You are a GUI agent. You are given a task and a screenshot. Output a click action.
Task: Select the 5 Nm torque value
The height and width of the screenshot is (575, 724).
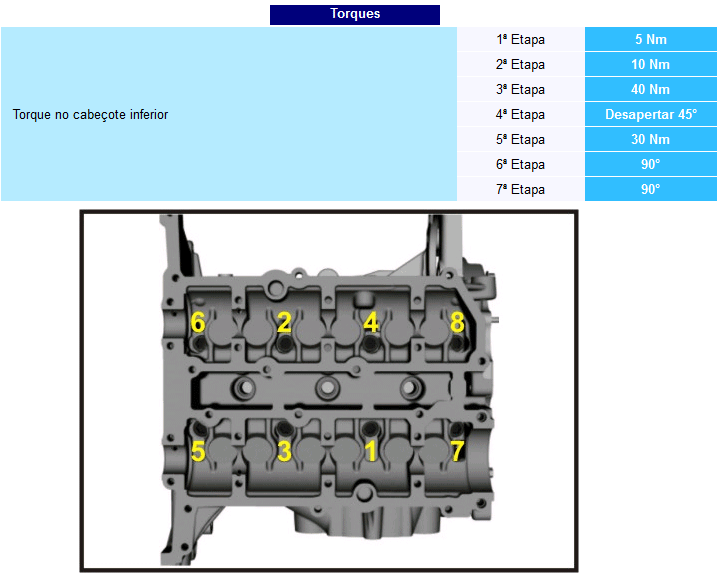(651, 40)
